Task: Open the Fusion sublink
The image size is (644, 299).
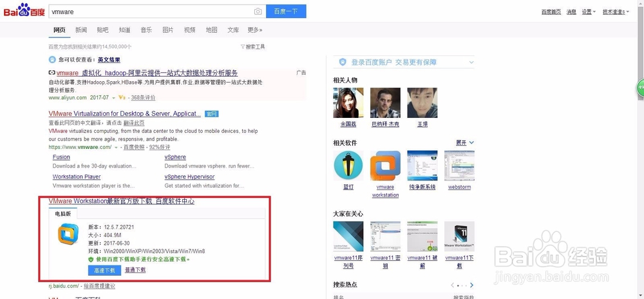Action: click(61, 157)
